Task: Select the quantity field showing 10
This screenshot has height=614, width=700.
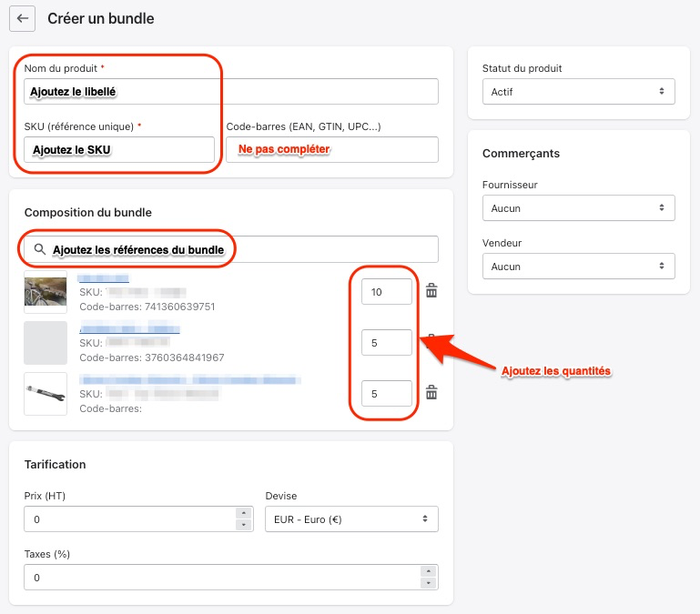Action: 386,292
